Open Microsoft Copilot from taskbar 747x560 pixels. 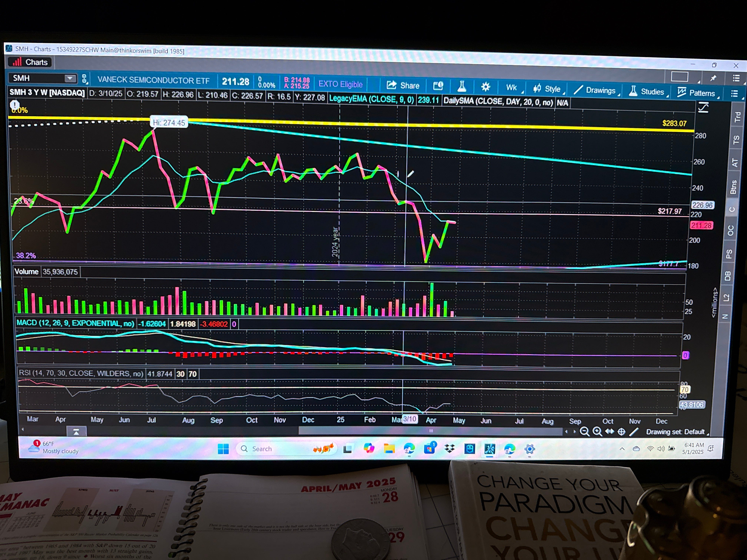click(369, 448)
